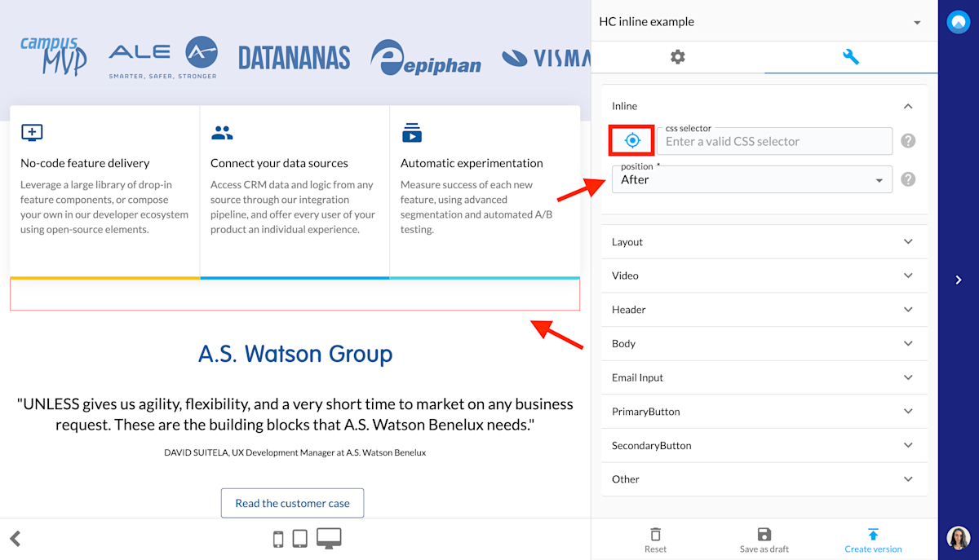979x560 pixels.
Task: Click Save as draft button
Action: [x=764, y=540]
